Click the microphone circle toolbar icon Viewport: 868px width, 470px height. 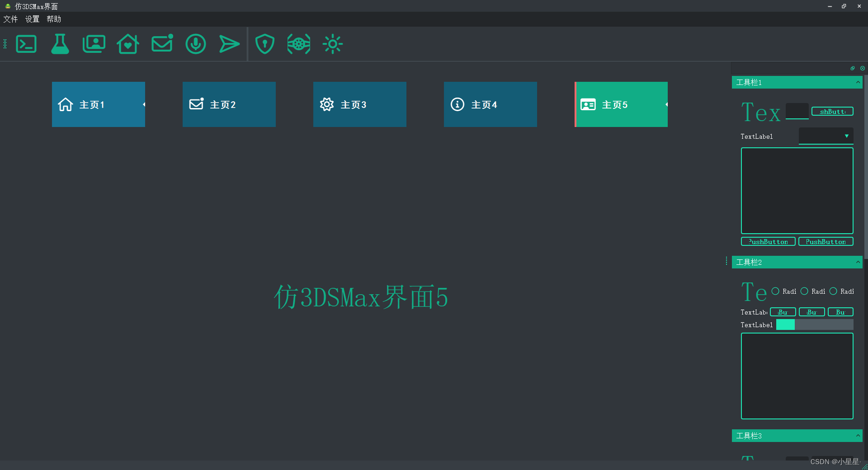coord(196,44)
